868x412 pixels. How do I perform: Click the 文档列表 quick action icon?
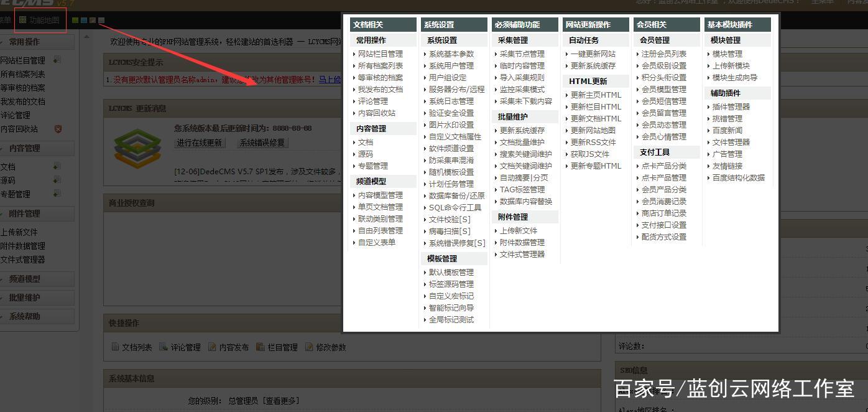[115, 347]
